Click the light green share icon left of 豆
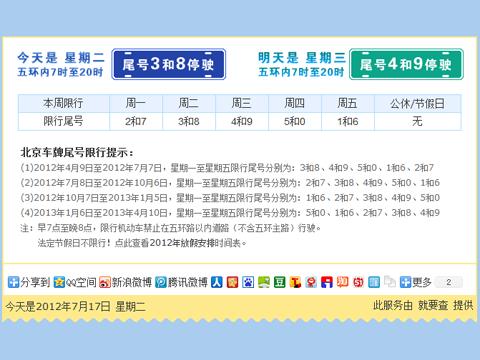480x360 pixels. (264, 282)
